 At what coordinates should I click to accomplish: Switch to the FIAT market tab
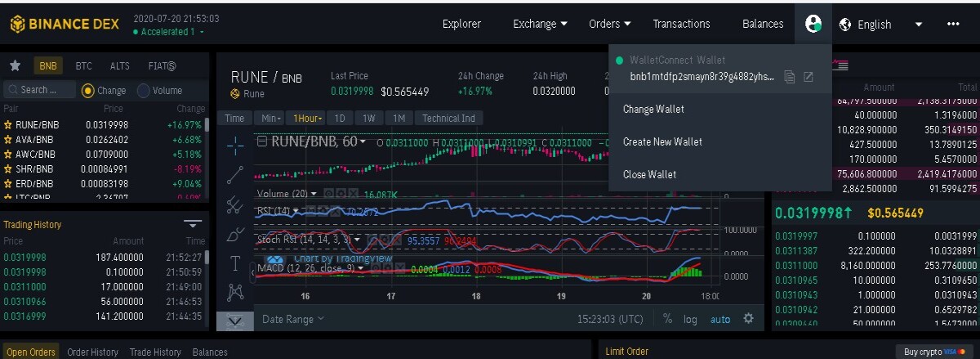click(162, 65)
